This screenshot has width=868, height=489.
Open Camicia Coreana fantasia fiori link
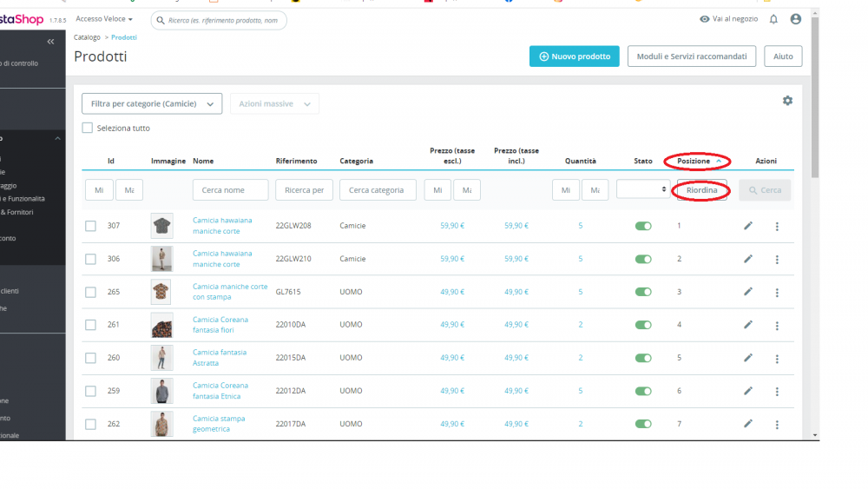[220, 325]
